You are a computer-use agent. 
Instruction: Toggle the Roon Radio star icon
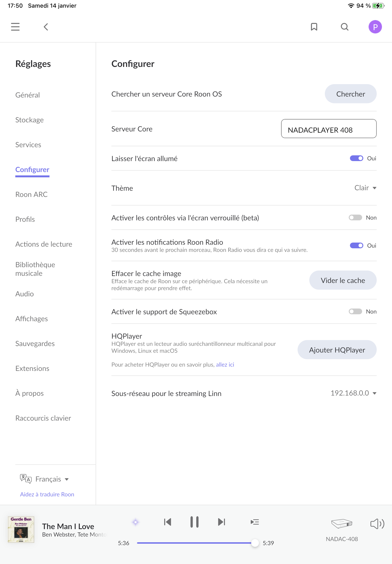click(135, 522)
